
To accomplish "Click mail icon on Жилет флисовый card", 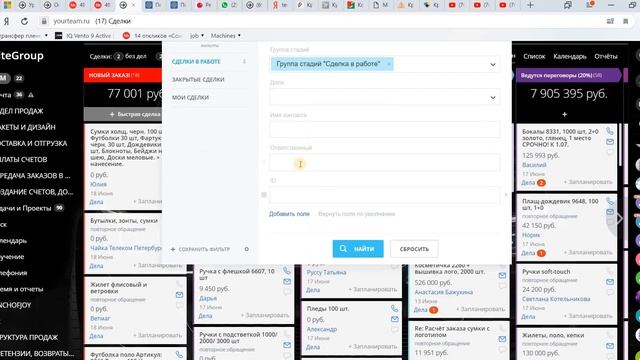I will [179, 295].
